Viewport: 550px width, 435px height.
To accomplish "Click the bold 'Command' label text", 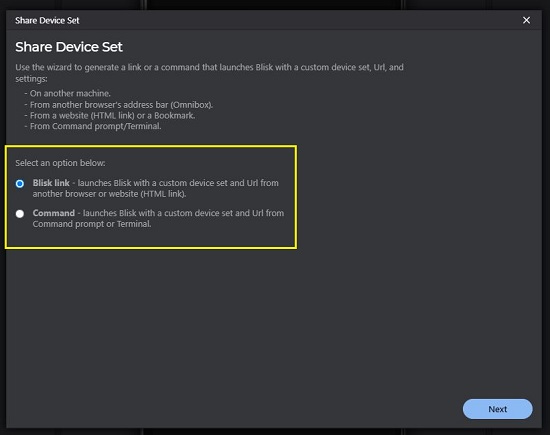I will [x=54, y=213].
